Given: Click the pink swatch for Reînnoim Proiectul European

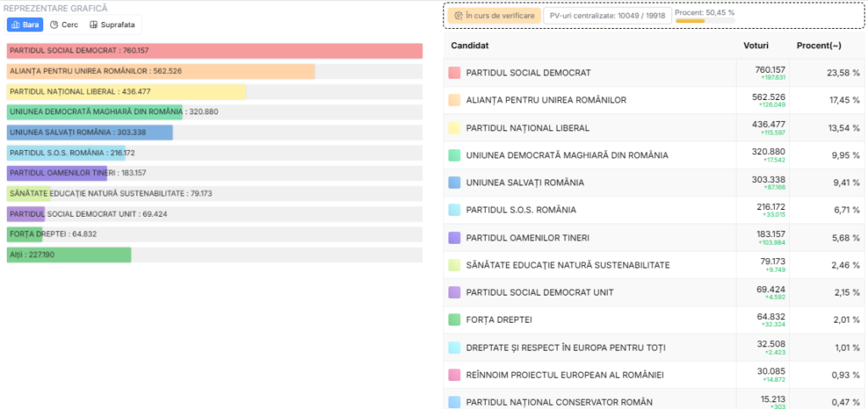Looking at the screenshot, I should (454, 375).
